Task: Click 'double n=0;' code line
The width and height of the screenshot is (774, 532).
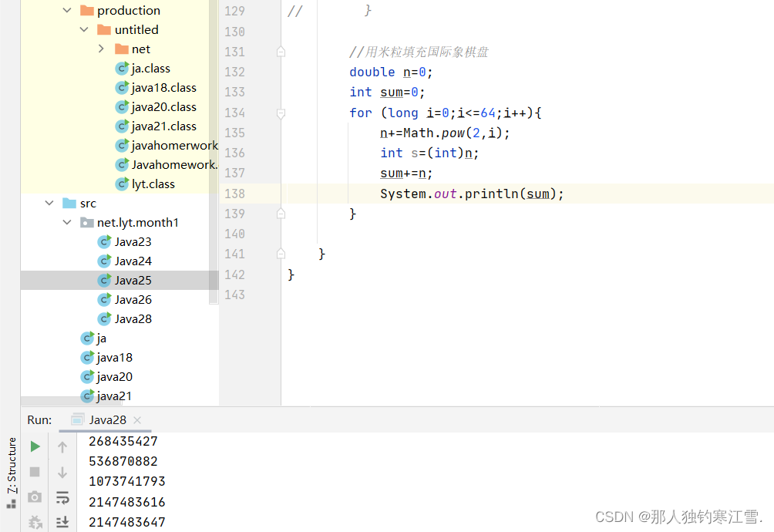Action: pos(391,72)
